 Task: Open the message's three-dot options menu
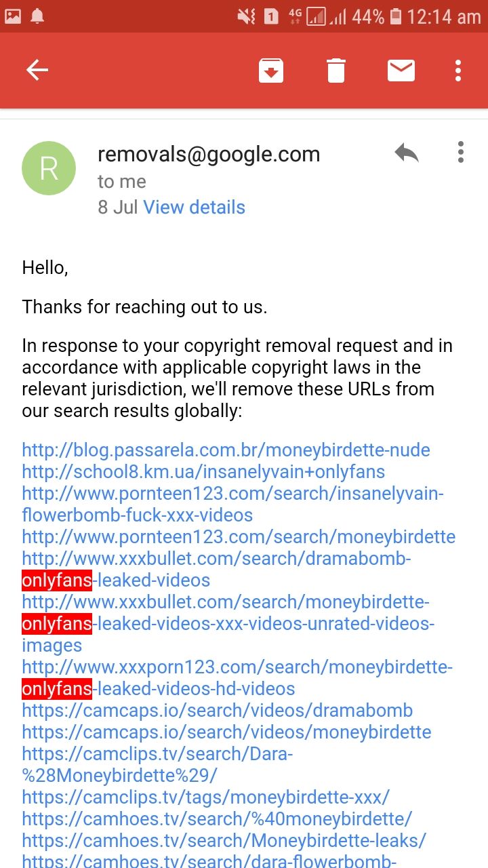461,152
